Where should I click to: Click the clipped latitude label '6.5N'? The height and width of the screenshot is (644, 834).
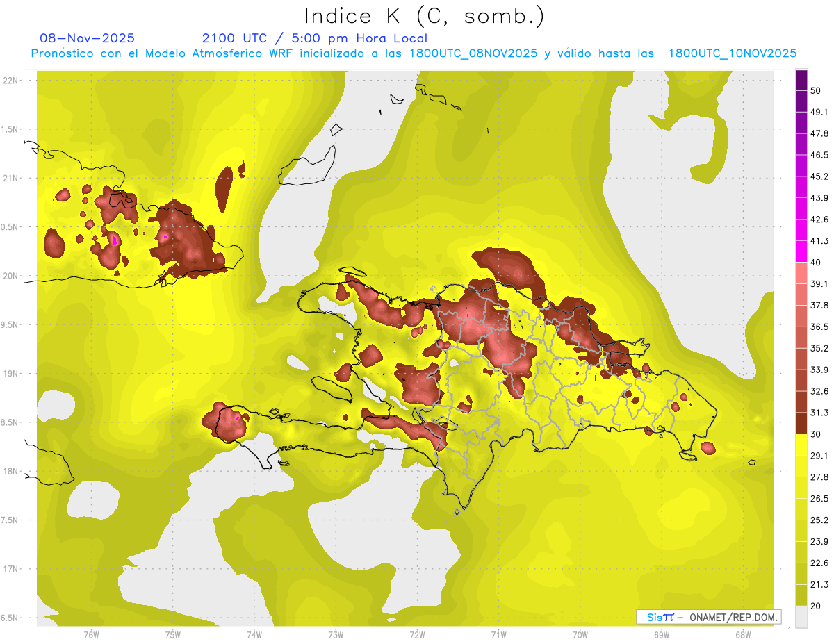(10, 618)
